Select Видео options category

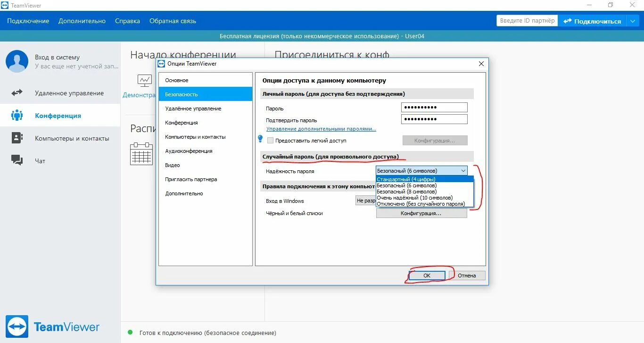tap(206, 165)
